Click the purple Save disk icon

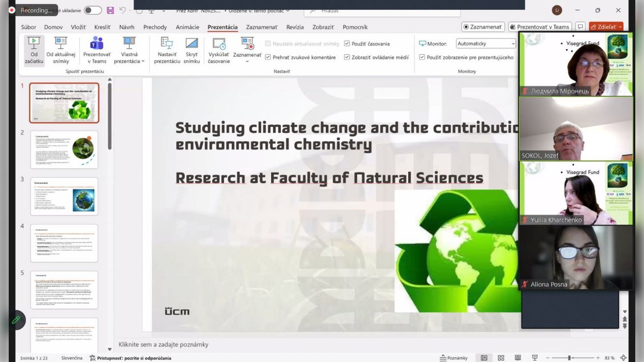tap(110, 10)
